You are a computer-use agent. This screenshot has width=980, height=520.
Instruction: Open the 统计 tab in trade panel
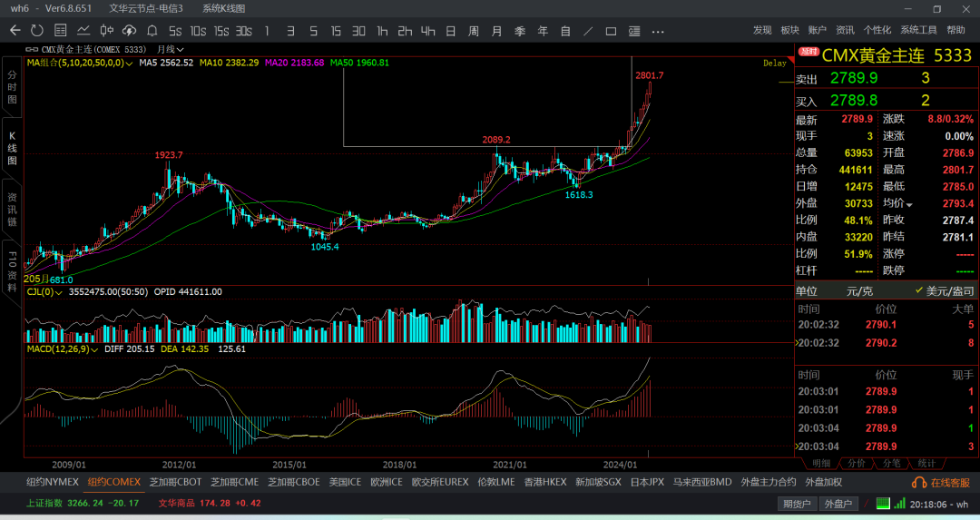click(x=926, y=463)
